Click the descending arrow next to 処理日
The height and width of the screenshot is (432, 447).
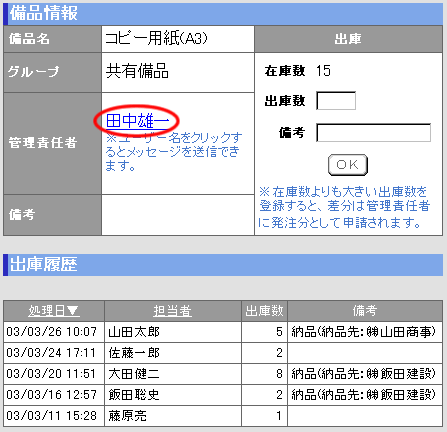point(73,311)
